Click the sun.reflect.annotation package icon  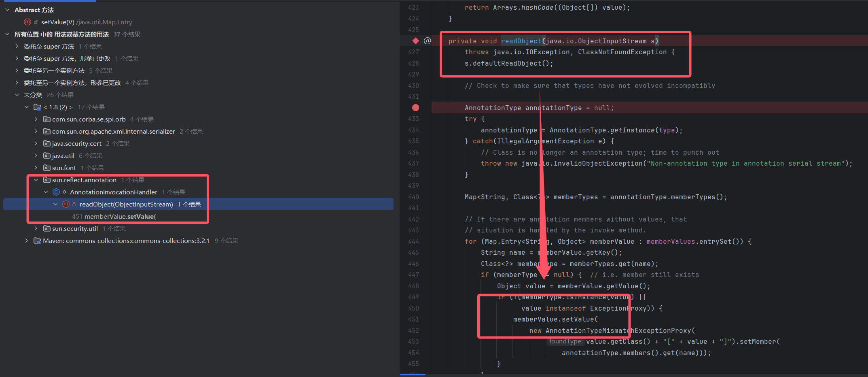[47, 180]
